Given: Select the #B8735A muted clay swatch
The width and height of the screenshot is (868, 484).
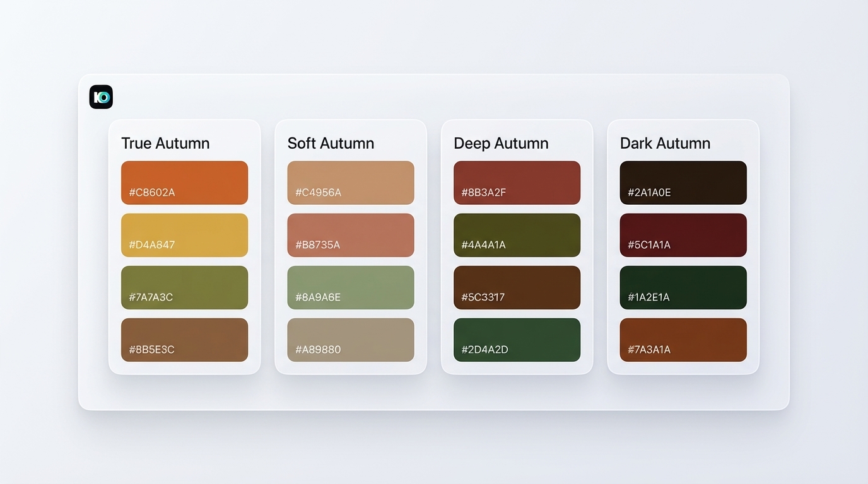Looking at the screenshot, I should (x=351, y=235).
